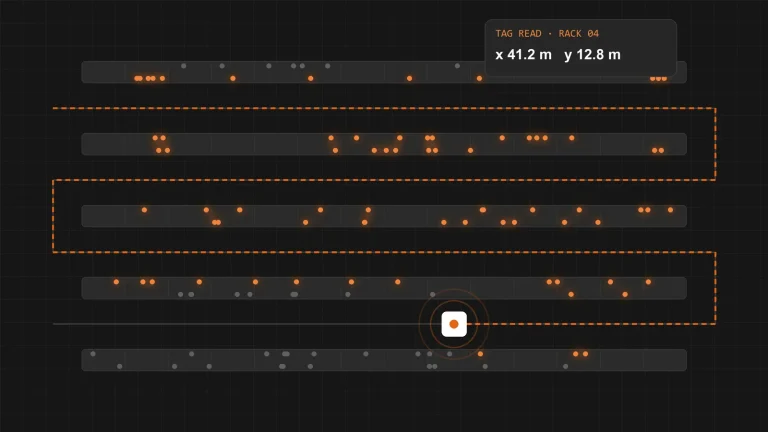Click the dashed path's left vertical segment

click(53, 216)
